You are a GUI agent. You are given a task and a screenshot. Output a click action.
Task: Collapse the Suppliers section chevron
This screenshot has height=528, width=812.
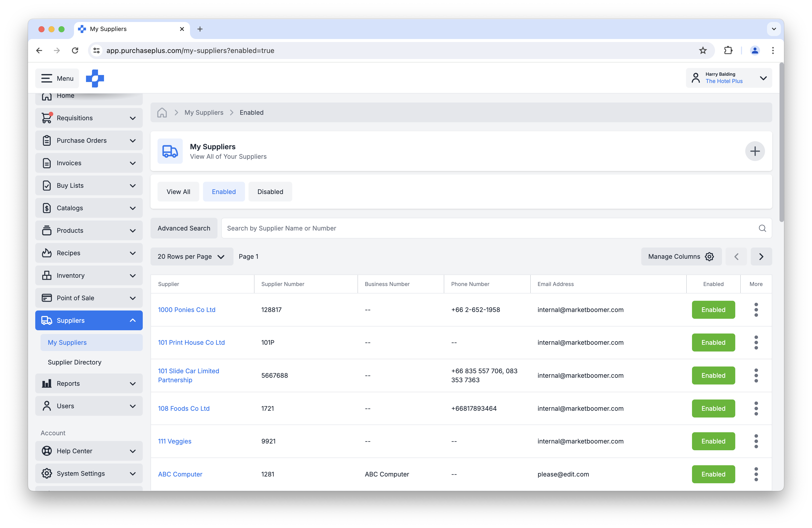[x=132, y=320]
